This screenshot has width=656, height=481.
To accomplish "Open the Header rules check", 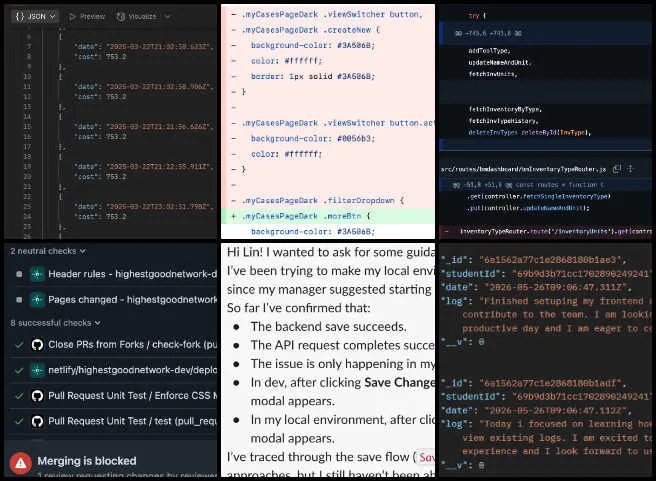I will [133, 274].
